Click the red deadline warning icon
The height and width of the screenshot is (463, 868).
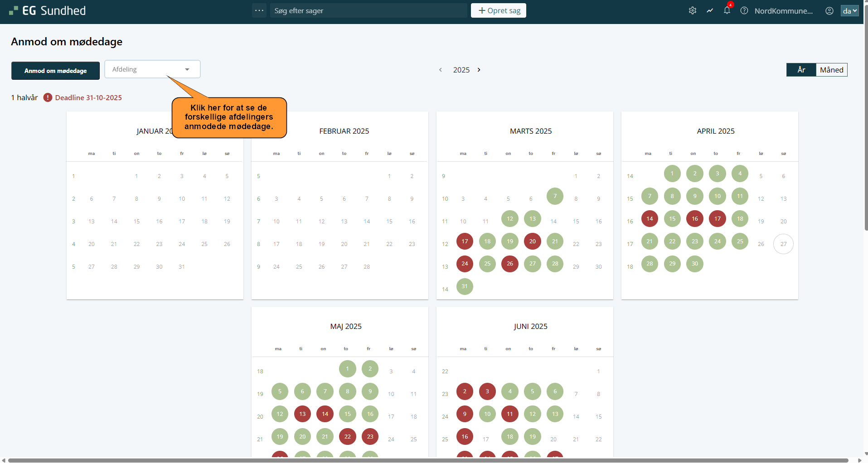48,97
